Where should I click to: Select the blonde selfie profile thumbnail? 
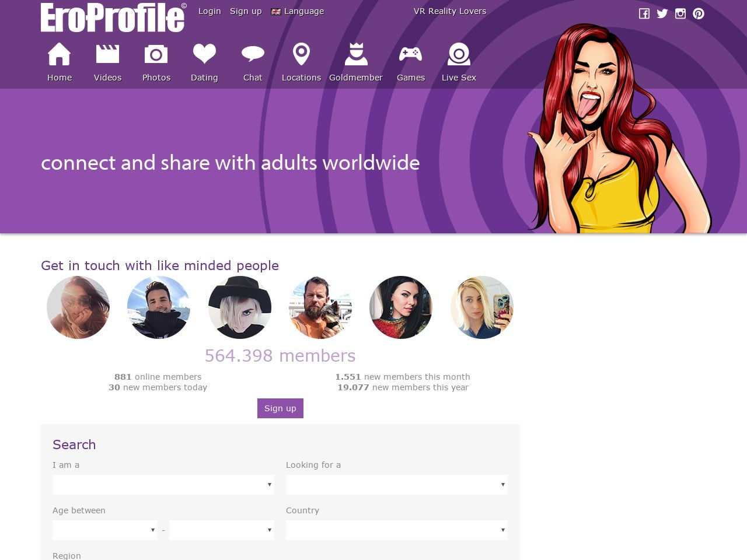[x=481, y=307]
